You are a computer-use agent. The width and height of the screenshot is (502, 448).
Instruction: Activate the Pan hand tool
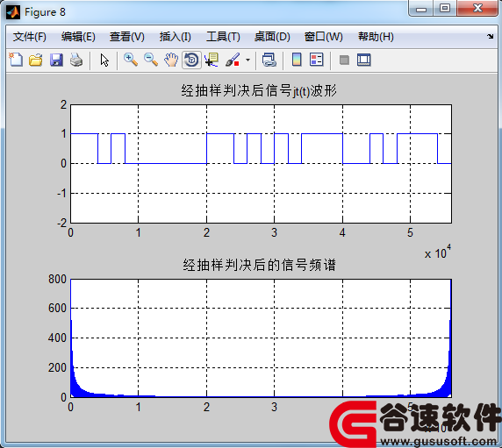(x=171, y=60)
